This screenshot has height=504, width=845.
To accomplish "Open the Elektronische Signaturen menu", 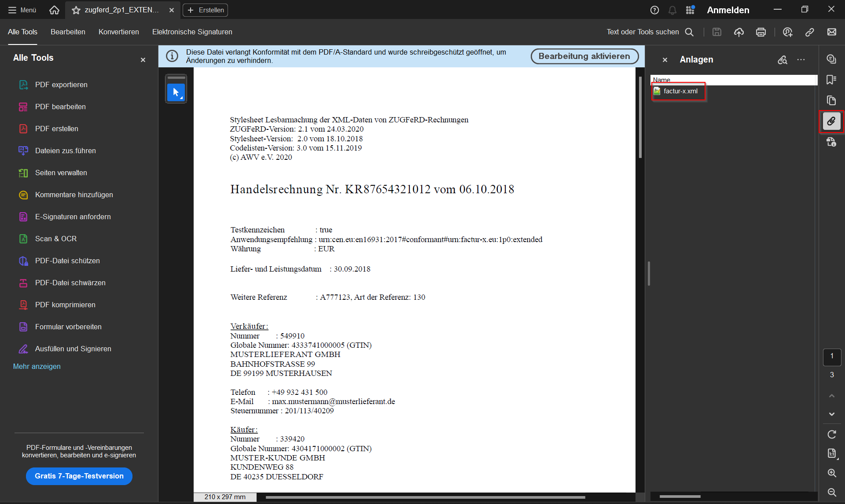I will (x=192, y=32).
